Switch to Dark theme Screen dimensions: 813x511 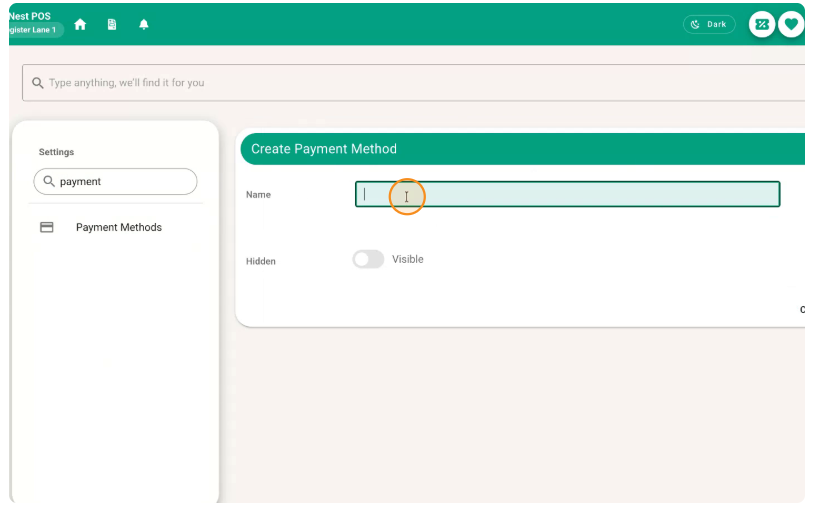[x=709, y=24]
